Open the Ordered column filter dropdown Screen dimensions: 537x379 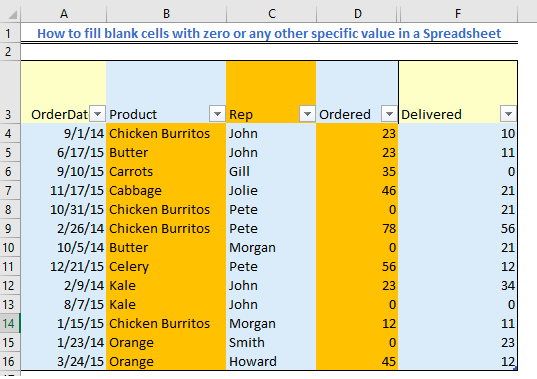(x=389, y=113)
